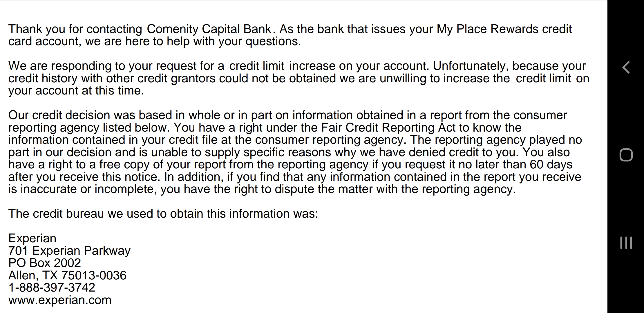This screenshot has height=313, width=644.
Task: Click the Allen, TX 75013-0036 address line
Action: tap(67, 275)
